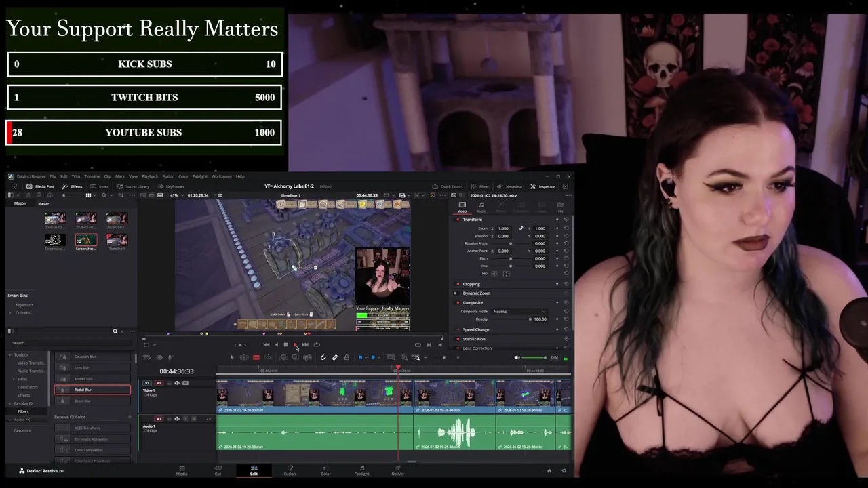
Task: Solo the Audio 1 track
Action: point(186,419)
